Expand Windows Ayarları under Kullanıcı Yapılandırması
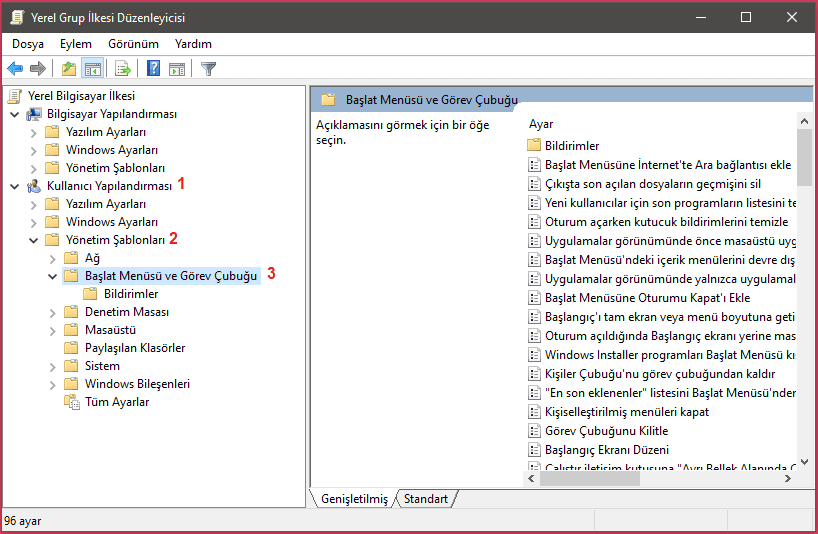The width and height of the screenshot is (818, 534). coord(33,223)
